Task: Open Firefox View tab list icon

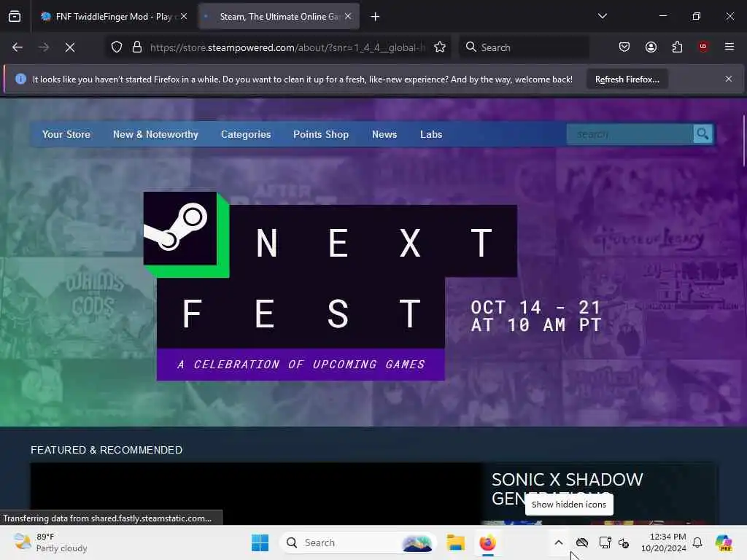Action: [15, 17]
